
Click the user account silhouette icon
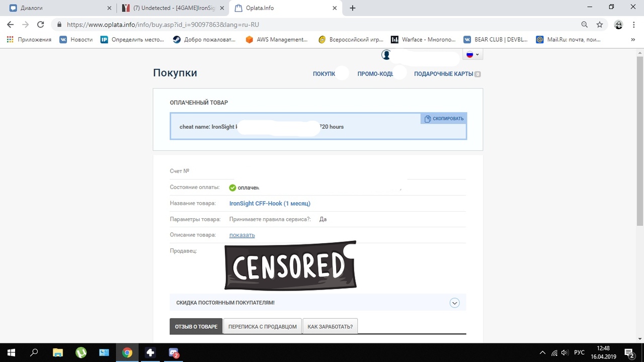(x=386, y=55)
